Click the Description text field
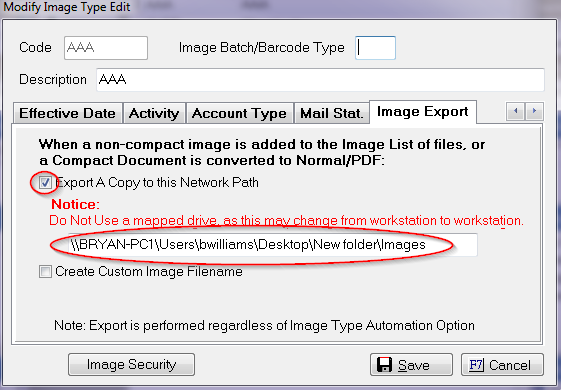 (320, 79)
